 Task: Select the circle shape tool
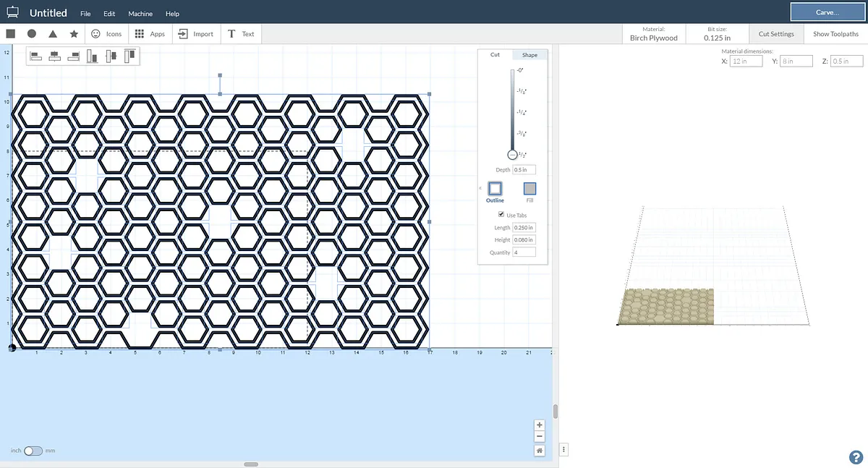coord(32,34)
